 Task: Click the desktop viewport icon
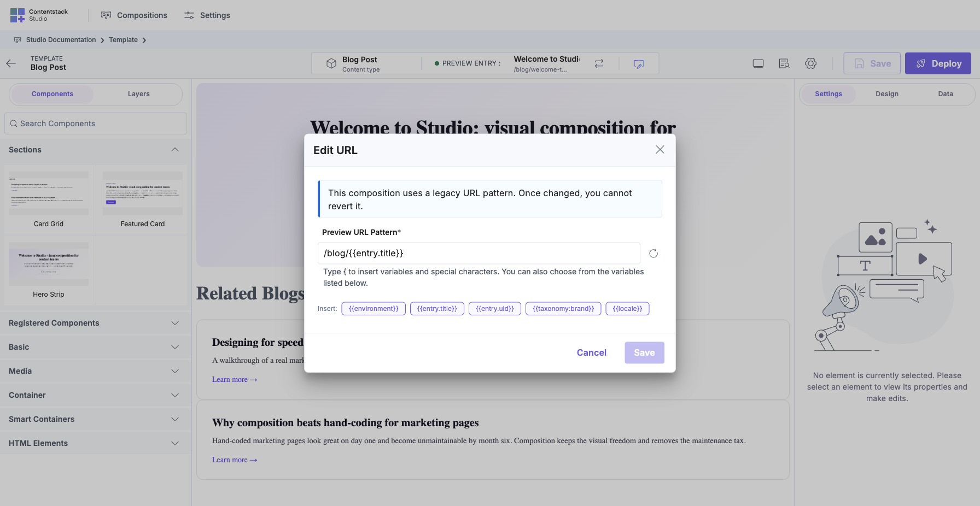point(758,63)
